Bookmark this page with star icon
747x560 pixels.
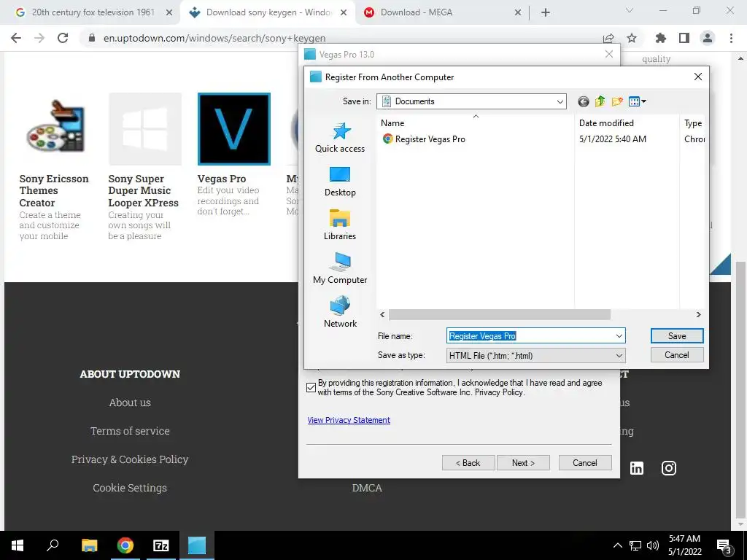pyautogui.click(x=632, y=38)
